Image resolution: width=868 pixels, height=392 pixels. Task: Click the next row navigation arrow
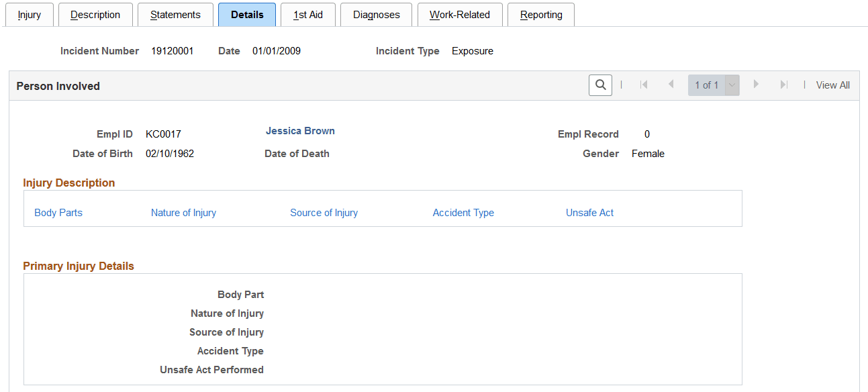point(756,85)
